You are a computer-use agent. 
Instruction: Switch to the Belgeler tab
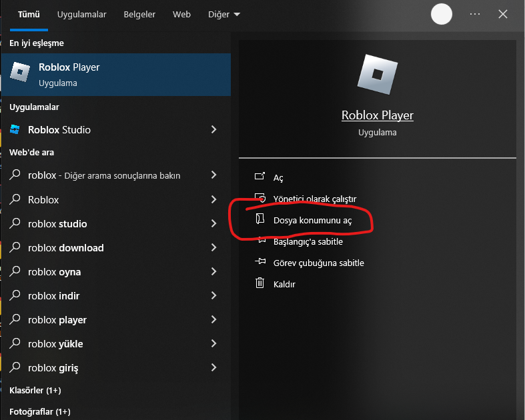pyautogui.click(x=139, y=15)
